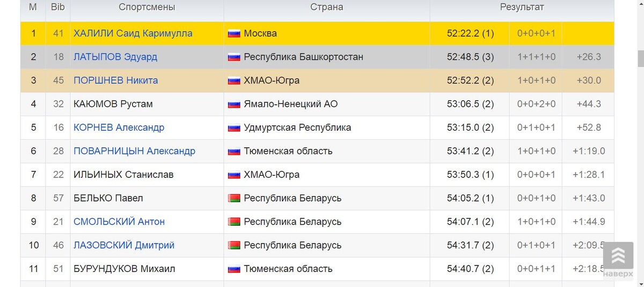Click the Результат column header
The image size is (644, 287).
(x=522, y=8)
